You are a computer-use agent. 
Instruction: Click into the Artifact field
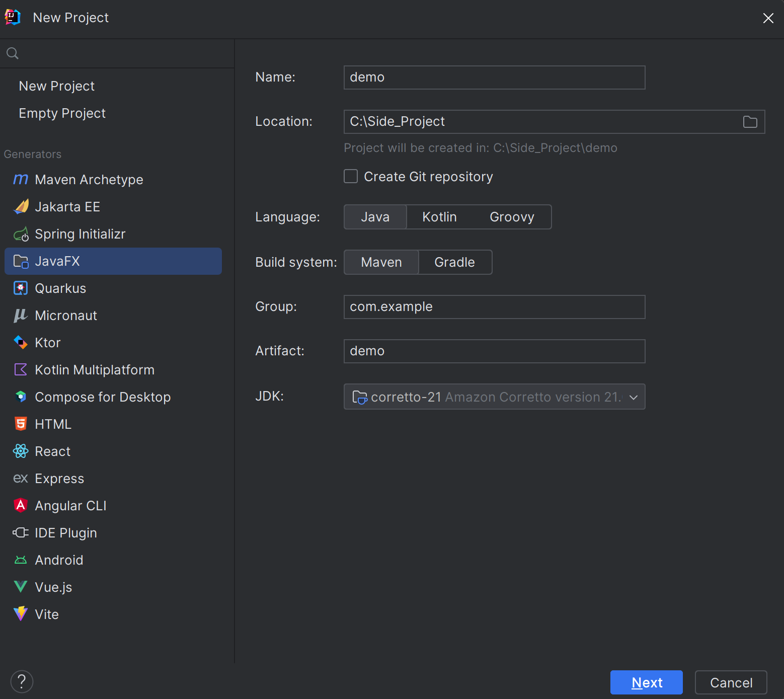[494, 351]
